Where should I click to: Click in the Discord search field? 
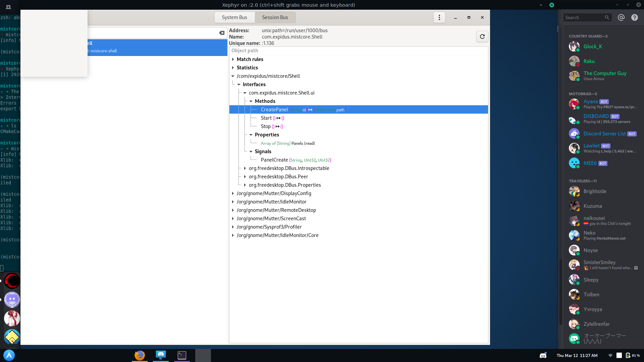(x=585, y=17)
